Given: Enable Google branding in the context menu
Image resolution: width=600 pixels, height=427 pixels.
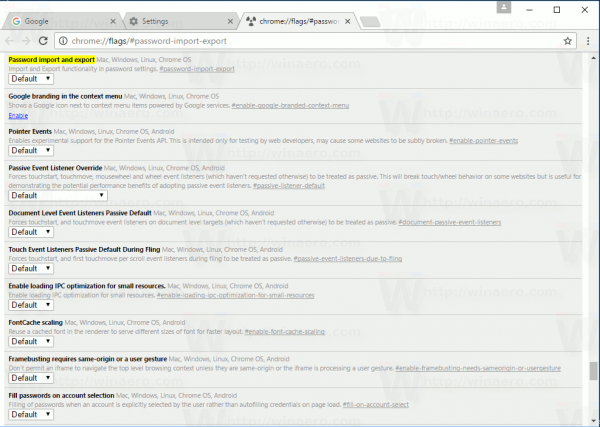Looking at the screenshot, I should click(18, 116).
